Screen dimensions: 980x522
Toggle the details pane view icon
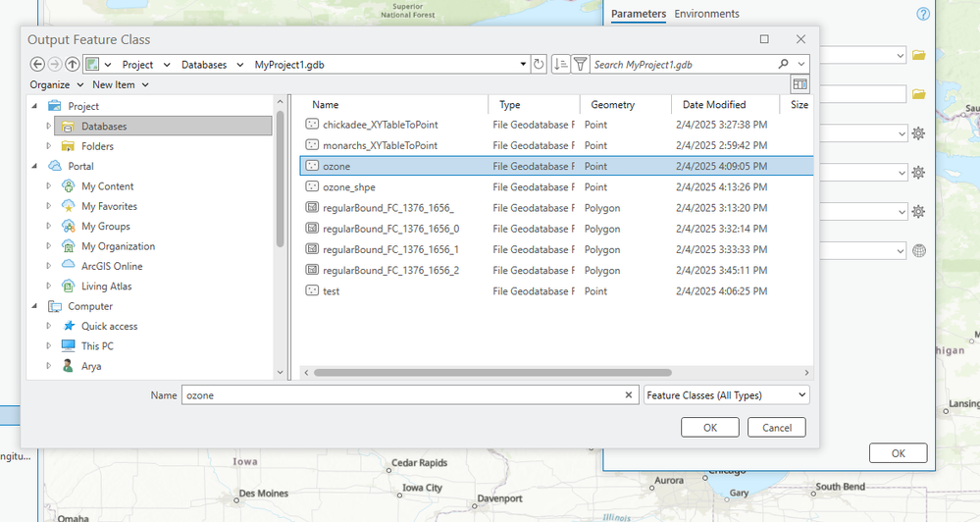point(800,84)
